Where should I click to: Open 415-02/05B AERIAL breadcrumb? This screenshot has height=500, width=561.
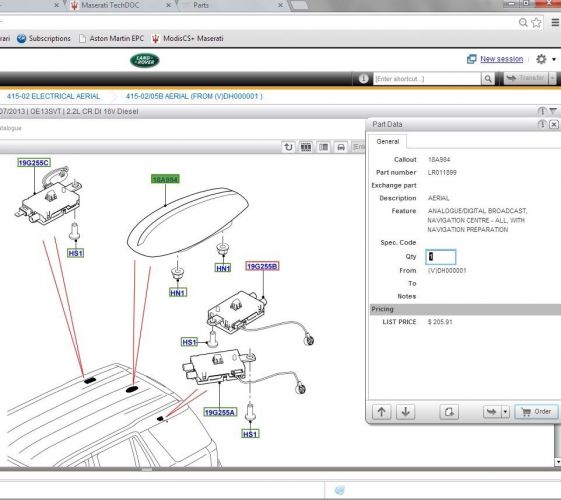coord(194,96)
